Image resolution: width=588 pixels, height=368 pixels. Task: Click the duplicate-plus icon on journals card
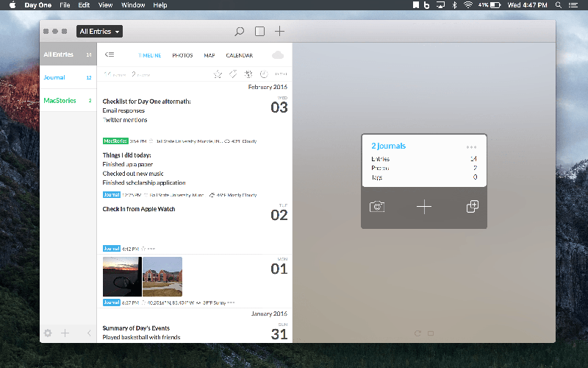[472, 207]
